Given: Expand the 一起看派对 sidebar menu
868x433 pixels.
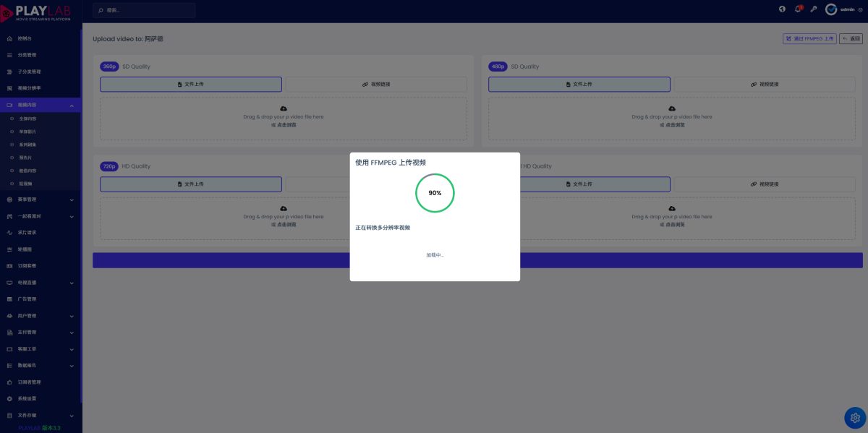Looking at the screenshot, I should 72,216.
